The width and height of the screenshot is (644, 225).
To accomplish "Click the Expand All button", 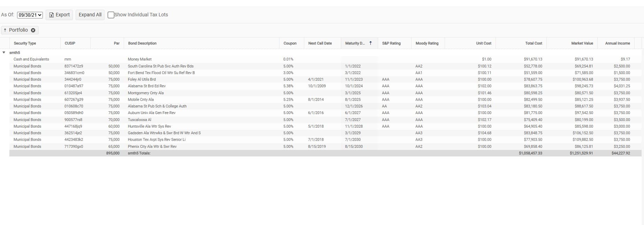I will coord(90,15).
